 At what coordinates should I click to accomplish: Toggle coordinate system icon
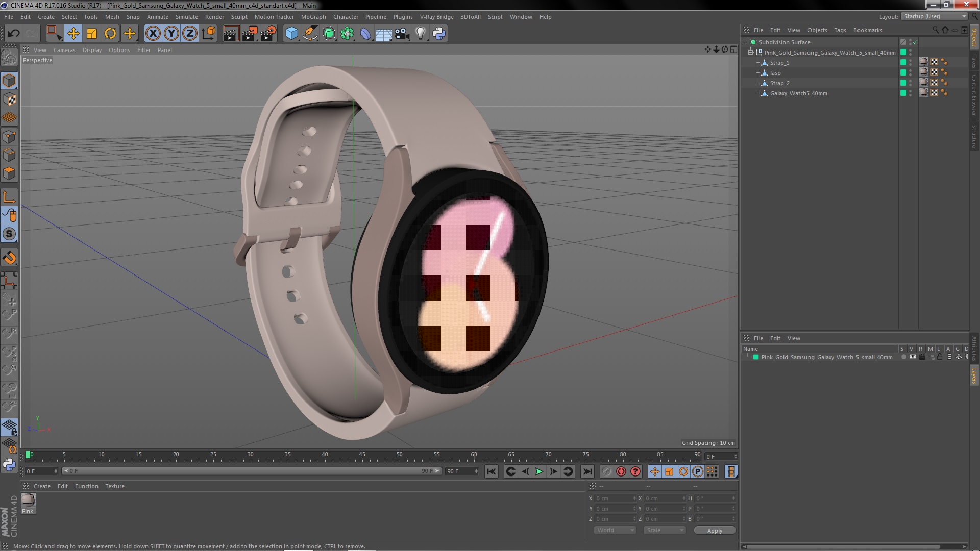[208, 34]
